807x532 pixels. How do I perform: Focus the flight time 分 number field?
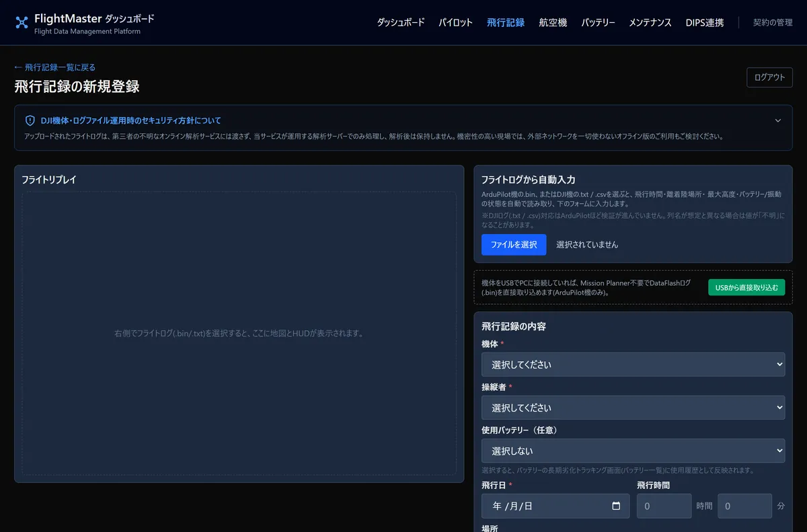745,506
